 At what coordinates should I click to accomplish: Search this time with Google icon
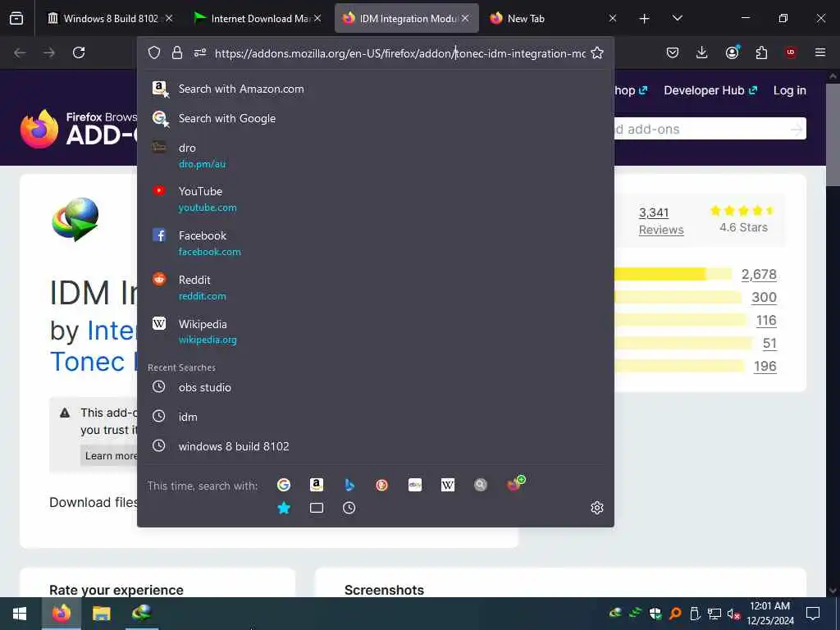click(x=283, y=485)
